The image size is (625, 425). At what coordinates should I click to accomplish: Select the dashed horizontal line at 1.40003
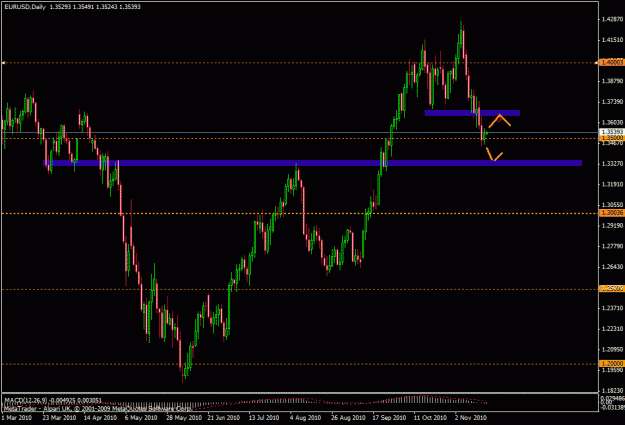[x=300, y=63]
